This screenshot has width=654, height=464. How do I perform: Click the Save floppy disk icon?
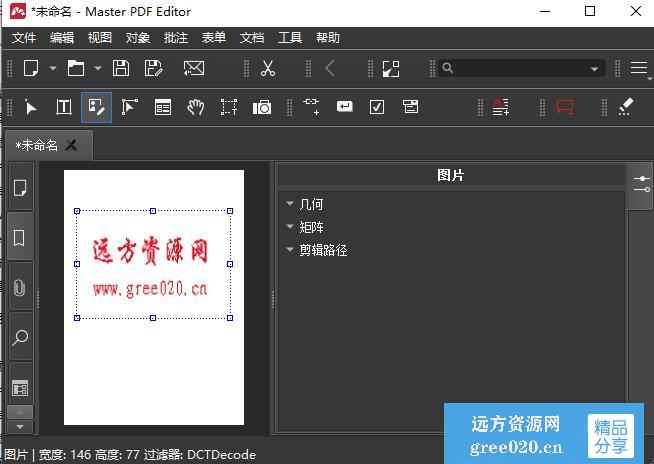(x=121, y=68)
